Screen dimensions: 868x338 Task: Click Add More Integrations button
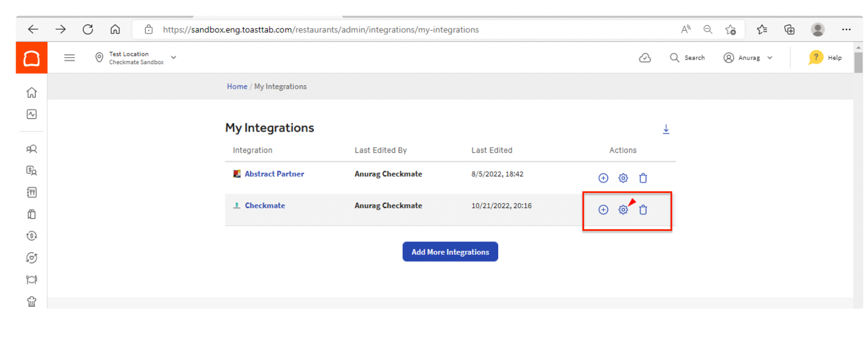tap(450, 252)
